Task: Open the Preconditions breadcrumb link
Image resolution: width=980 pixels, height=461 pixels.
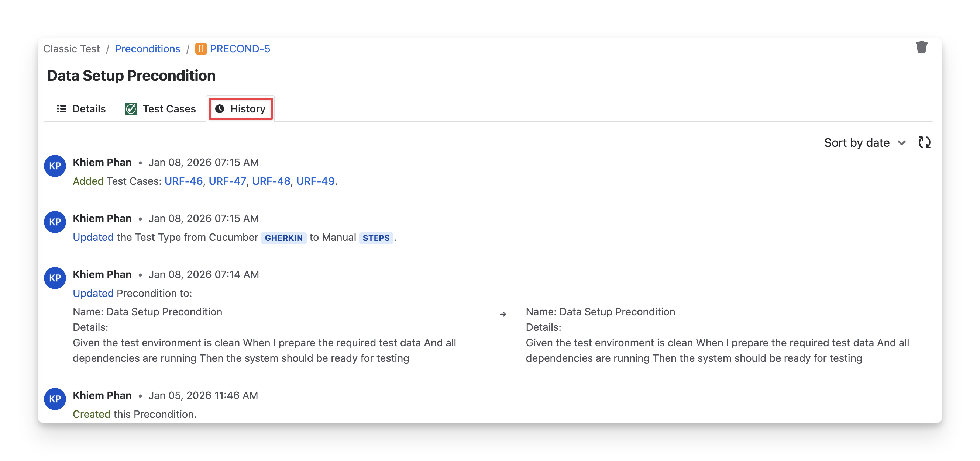Action: point(147,49)
